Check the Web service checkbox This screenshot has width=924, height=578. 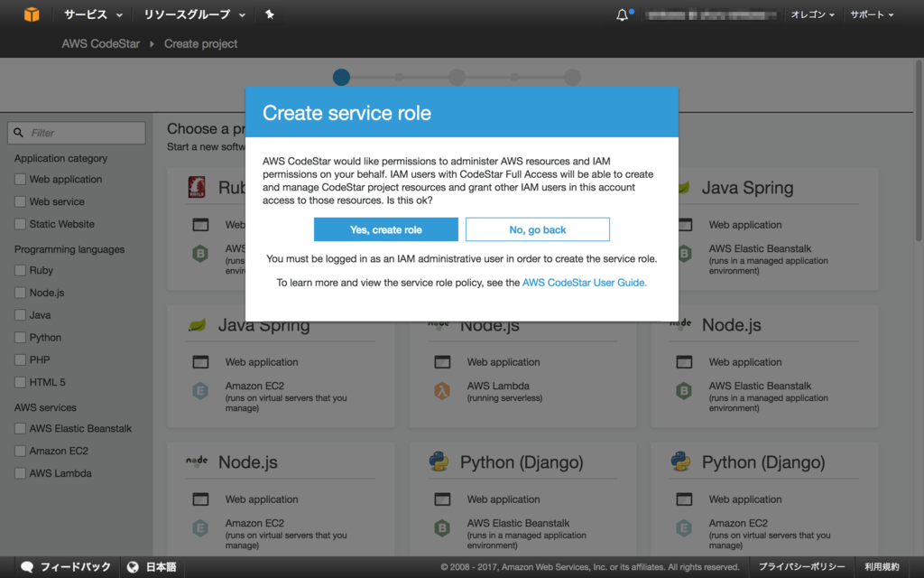click(20, 201)
